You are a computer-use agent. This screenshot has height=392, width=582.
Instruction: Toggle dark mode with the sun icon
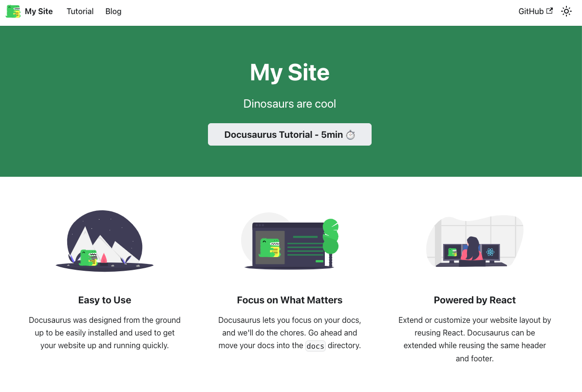tap(566, 11)
